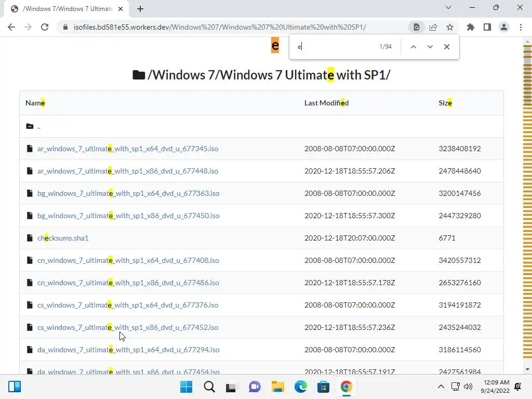The width and height of the screenshot is (532, 399).
Task: Download bg_windows_7 x86 677450 iso
Action: [128, 216]
